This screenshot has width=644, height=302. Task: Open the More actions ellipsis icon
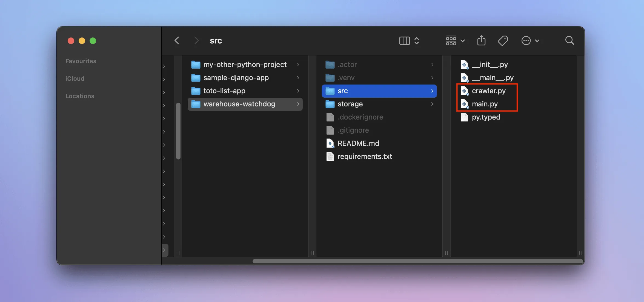point(526,40)
